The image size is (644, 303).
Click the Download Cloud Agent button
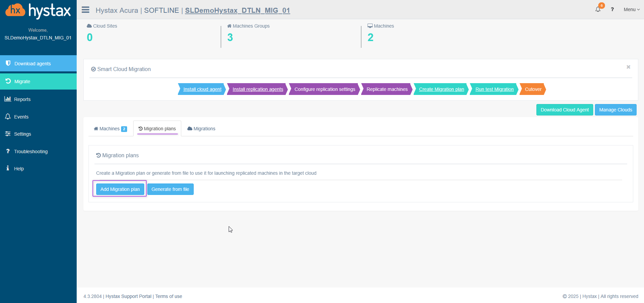pyautogui.click(x=564, y=110)
